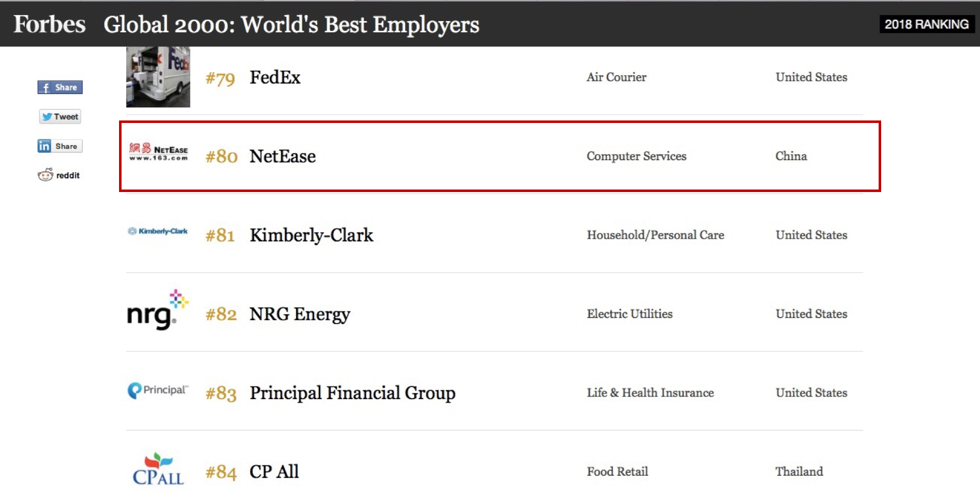This screenshot has width=980, height=502.
Task: View the Principal Financial Group profile
Action: click(x=352, y=393)
